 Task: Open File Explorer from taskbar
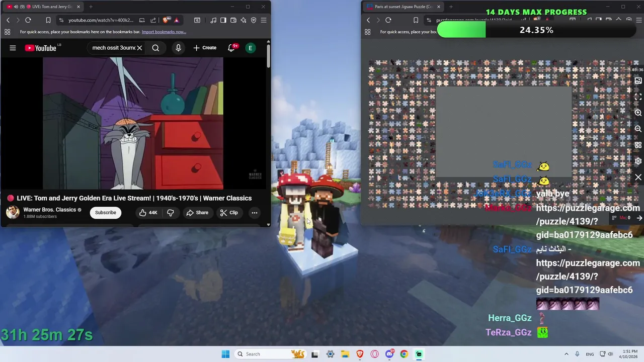(345, 354)
